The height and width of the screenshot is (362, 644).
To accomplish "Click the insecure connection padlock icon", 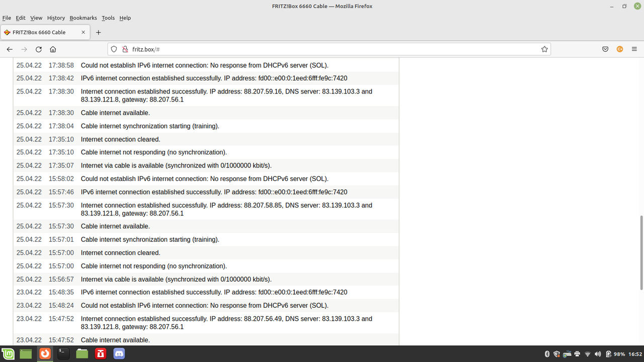I will coord(125,49).
